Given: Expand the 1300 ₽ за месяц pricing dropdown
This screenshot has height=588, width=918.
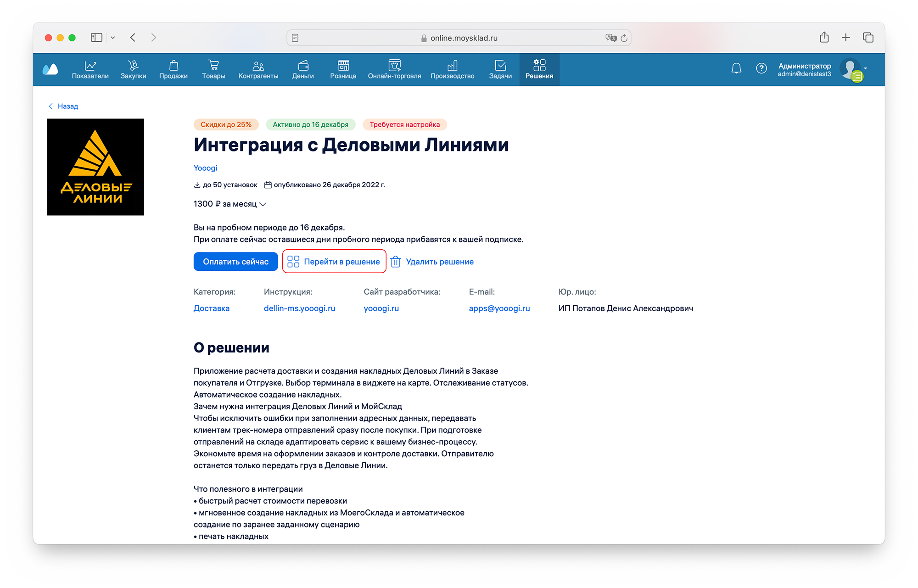Looking at the screenshot, I should click(263, 204).
